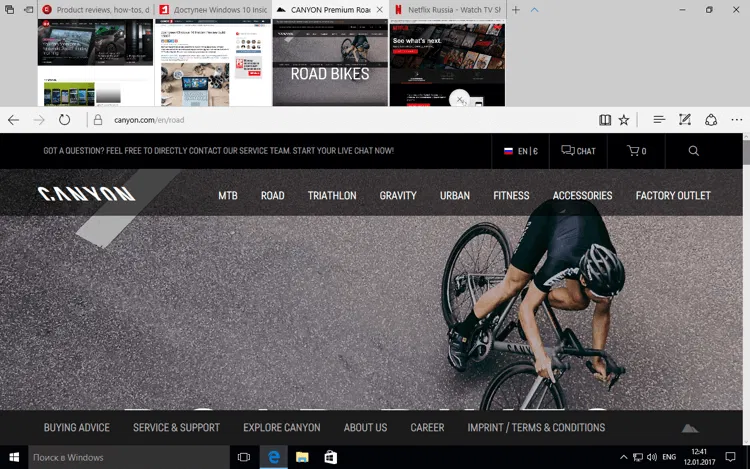Open the Hub panel

pos(659,120)
